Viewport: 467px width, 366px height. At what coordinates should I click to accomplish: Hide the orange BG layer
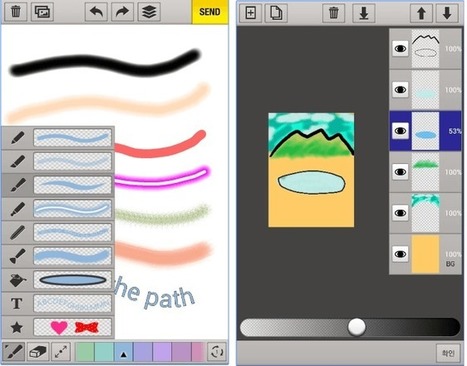tap(400, 254)
